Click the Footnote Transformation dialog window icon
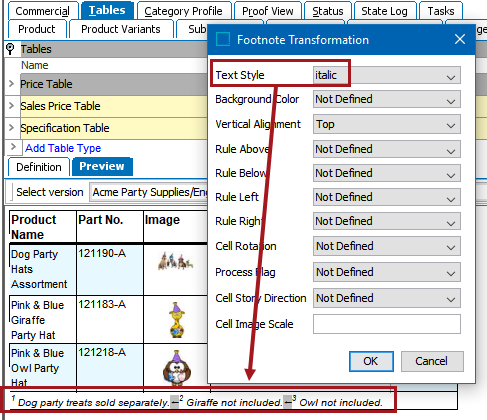Image resolution: width=487 pixels, height=420 pixels. 223,39
